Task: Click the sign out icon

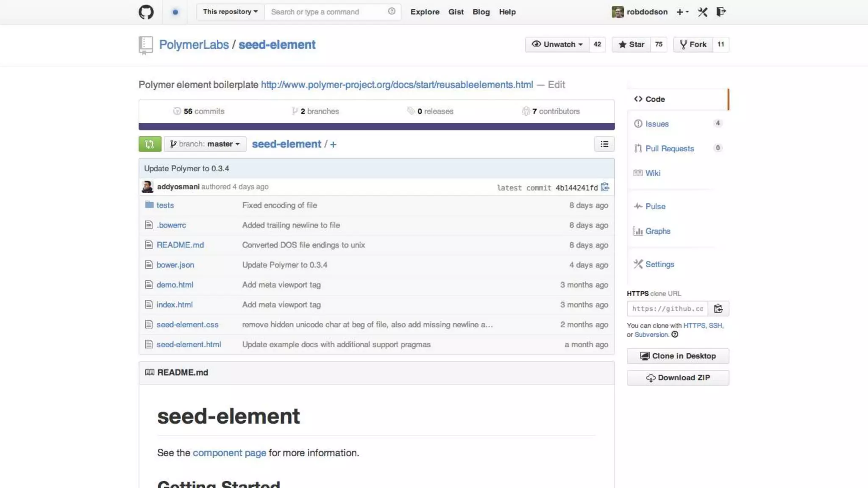Action: click(x=721, y=12)
